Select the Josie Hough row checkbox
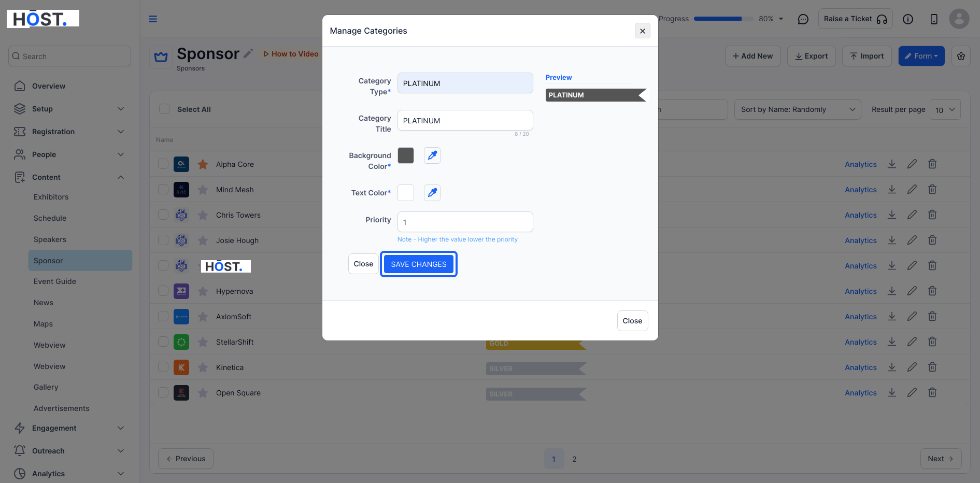 click(163, 240)
